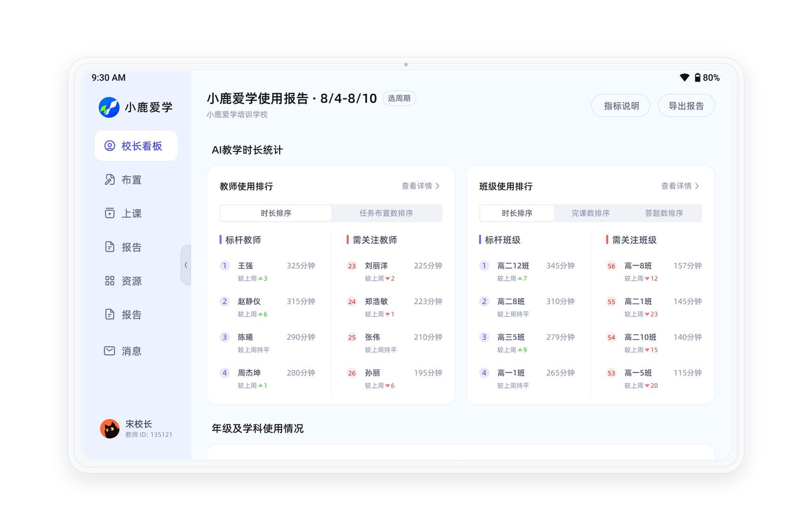
Task: Open the 报告 item below 资源
Action: pos(136,314)
